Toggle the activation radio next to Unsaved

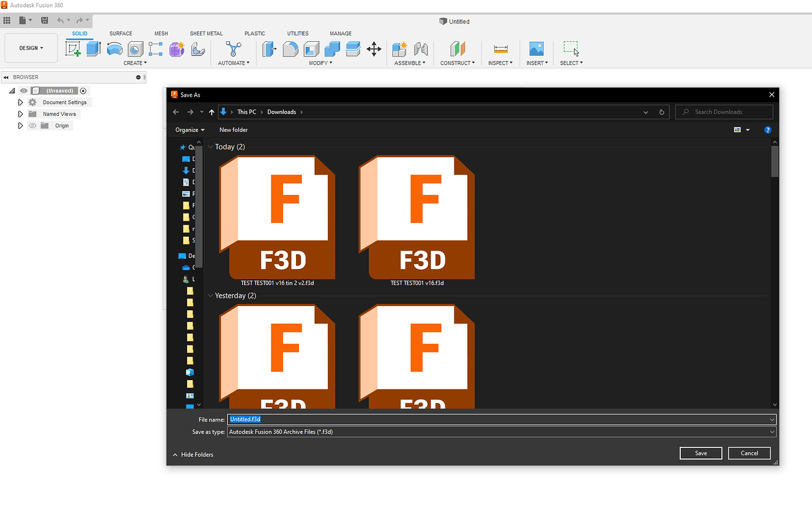coord(83,90)
